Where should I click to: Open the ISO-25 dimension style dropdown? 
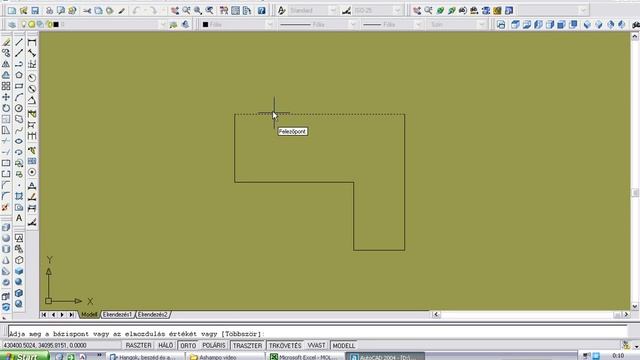coord(398,11)
